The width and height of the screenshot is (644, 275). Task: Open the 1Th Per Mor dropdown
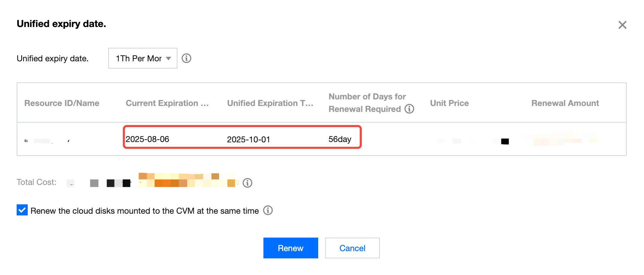tap(142, 58)
